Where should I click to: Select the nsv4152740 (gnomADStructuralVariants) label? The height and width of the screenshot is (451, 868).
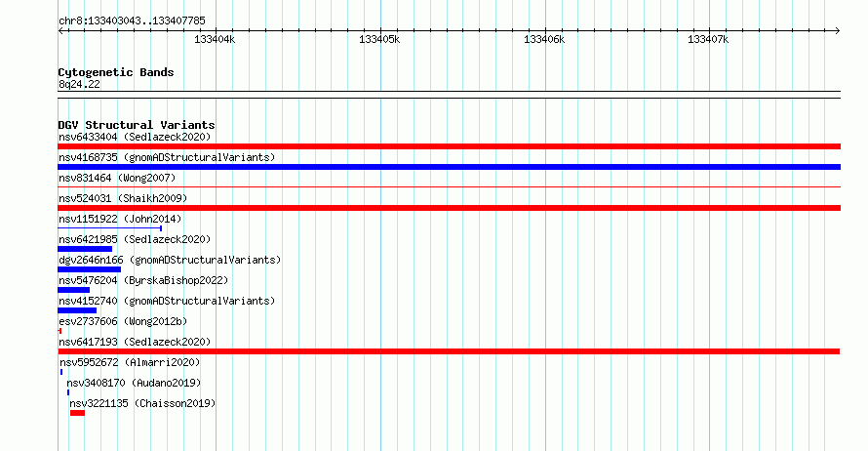pos(167,301)
